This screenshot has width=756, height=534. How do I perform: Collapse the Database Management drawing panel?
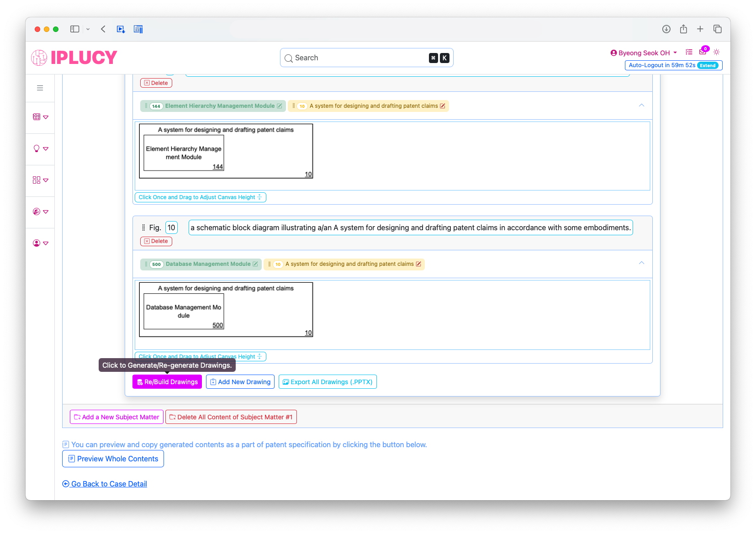(641, 263)
